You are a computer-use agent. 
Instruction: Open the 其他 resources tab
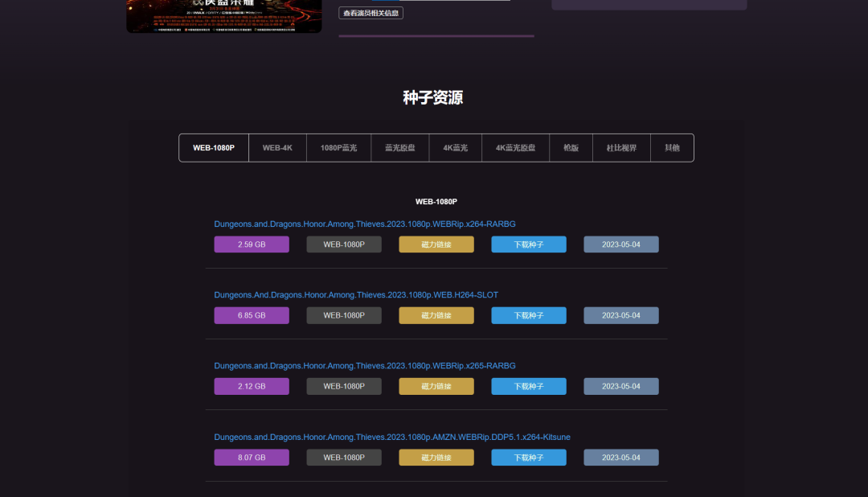672,147
